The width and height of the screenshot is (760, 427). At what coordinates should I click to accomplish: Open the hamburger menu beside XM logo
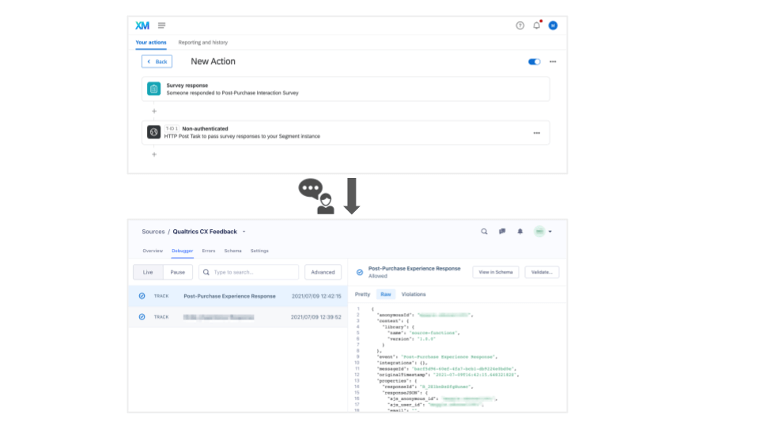coord(161,25)
